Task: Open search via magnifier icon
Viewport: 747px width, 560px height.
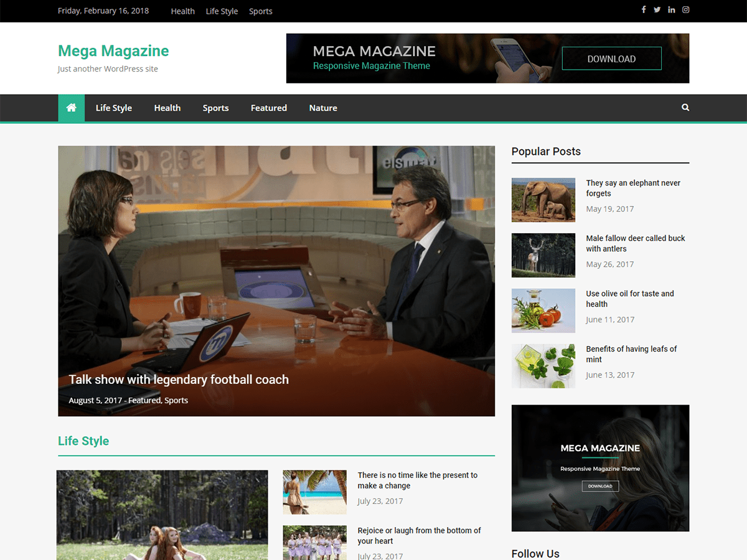Action: coord(685,108)
